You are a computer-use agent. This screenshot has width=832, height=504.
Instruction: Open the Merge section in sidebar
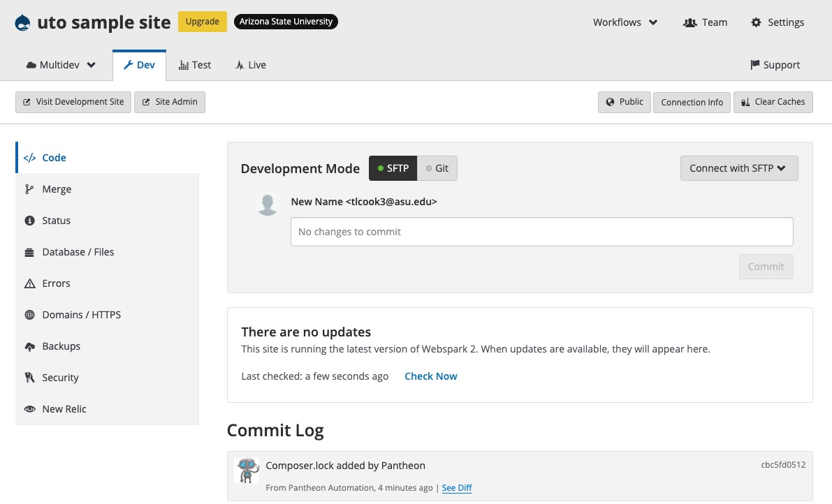107,189
